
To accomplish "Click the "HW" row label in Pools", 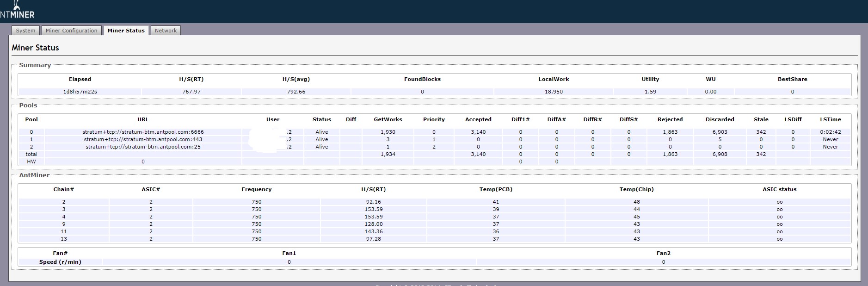I will [31, 162].
